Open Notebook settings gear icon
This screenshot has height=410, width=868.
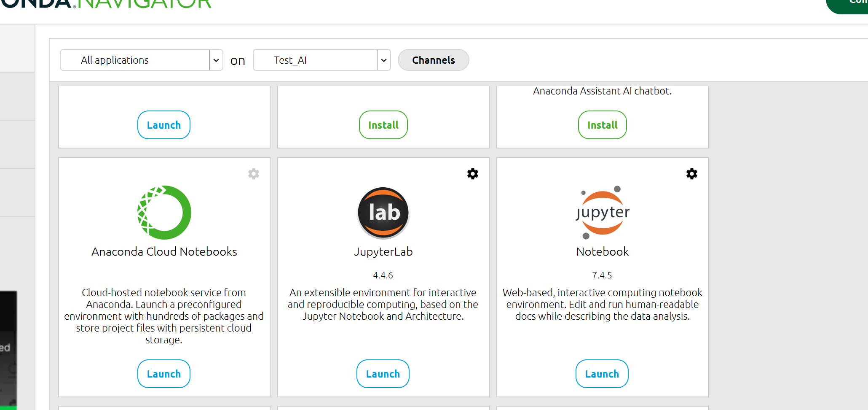tap(692, 174)
